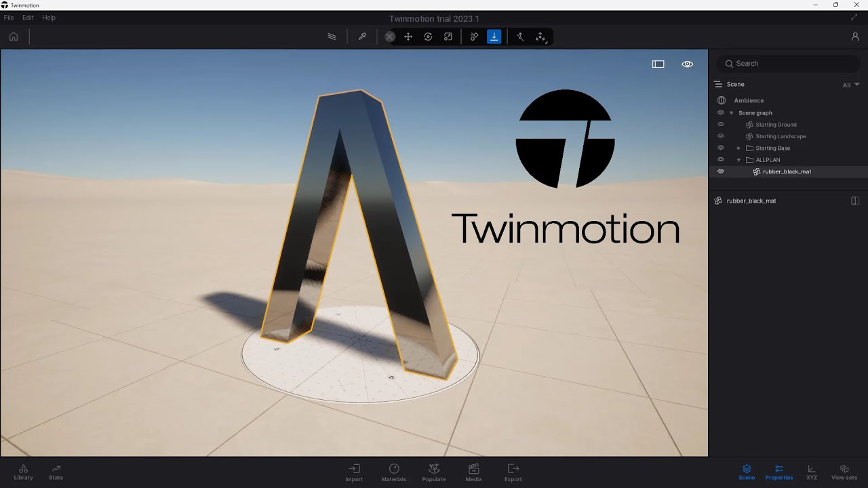Open the Help menu
This screenshot has width=868, height=488.
pyautogui.click(x=49, y=18)
